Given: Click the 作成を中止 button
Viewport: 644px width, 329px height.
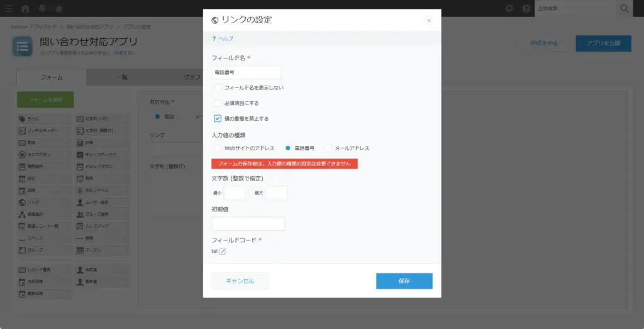Looking at the screenshot, I should click(x=544, y=43).
